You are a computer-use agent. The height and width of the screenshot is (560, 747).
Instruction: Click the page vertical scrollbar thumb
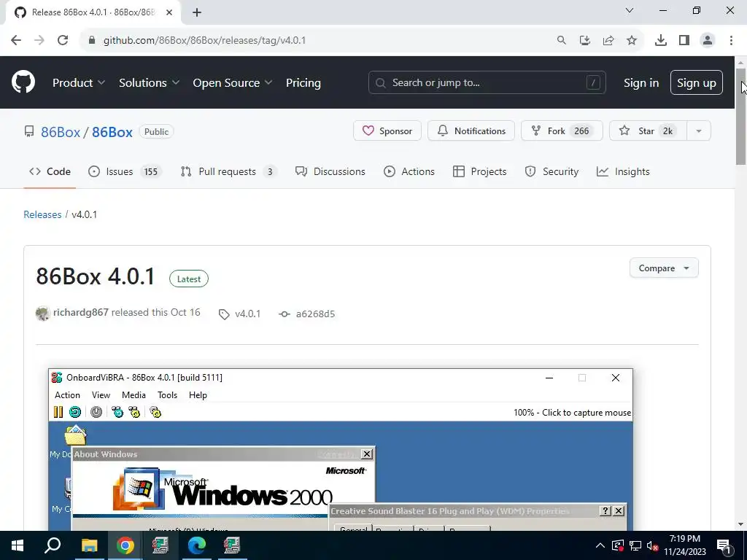pyautogui.click(x=740, y=117)
